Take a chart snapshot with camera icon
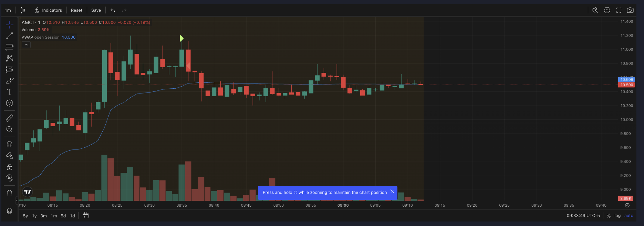This screenshot has width=644, height=226. pyautogui.click(x=630, y=10)
